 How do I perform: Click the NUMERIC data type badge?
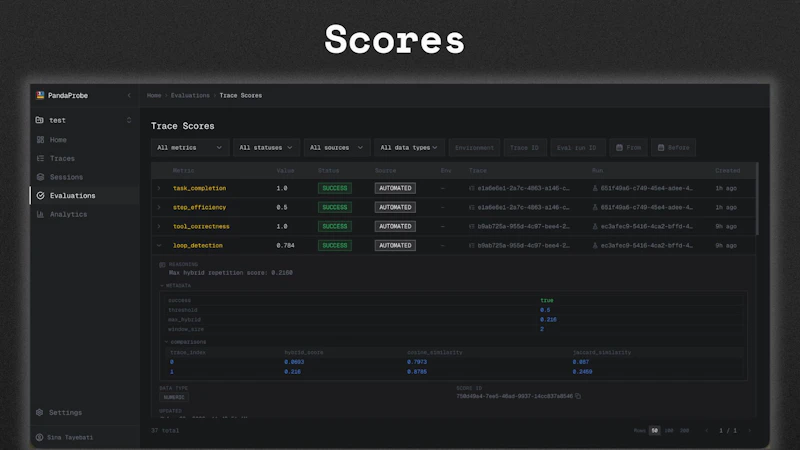(x=174, y=397)
